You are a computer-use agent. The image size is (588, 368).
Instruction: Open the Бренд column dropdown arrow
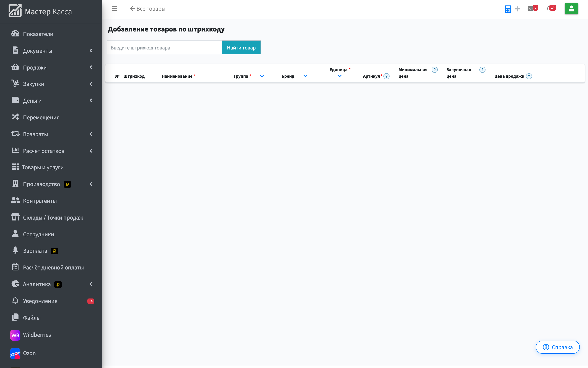tap(305, 76)
